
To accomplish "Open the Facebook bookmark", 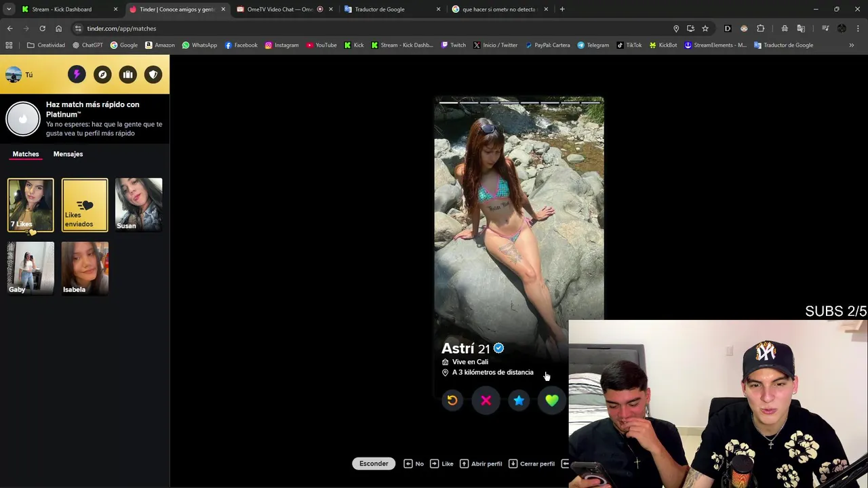I will click(x=241, y=45).
